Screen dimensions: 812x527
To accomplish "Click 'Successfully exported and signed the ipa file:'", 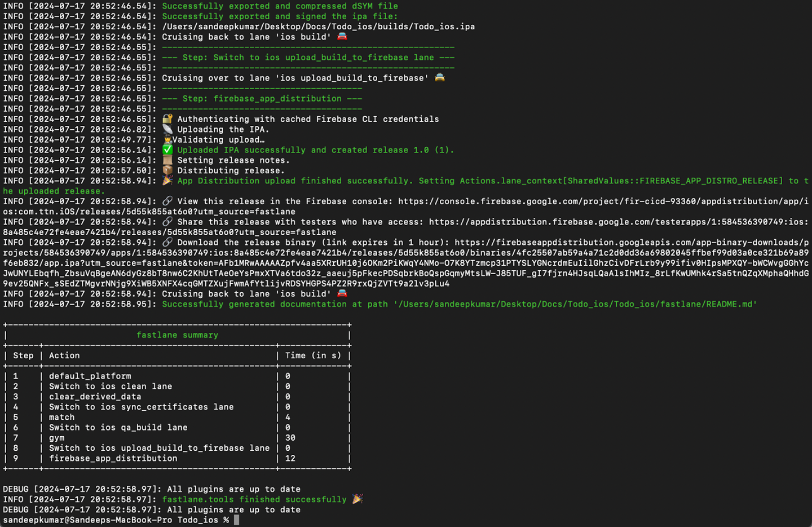I will click(x=280, y=16).
